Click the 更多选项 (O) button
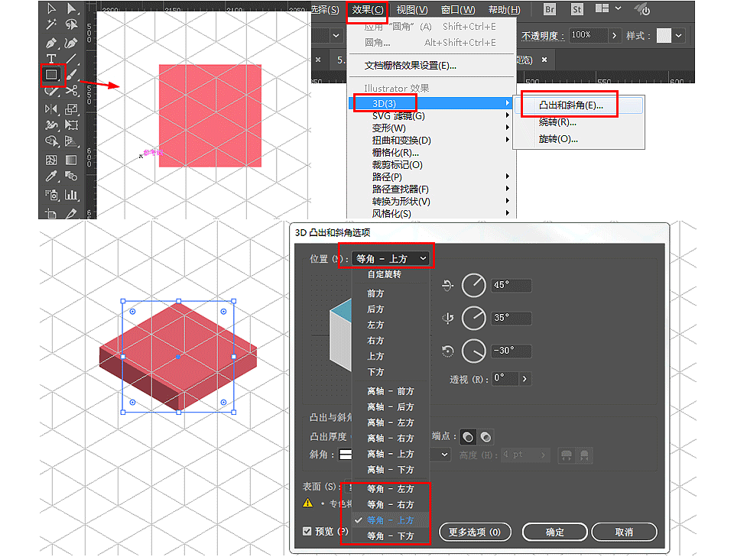The width and height of the screenshot is (734, 560). pyautogui.click(x=475, y=532)
